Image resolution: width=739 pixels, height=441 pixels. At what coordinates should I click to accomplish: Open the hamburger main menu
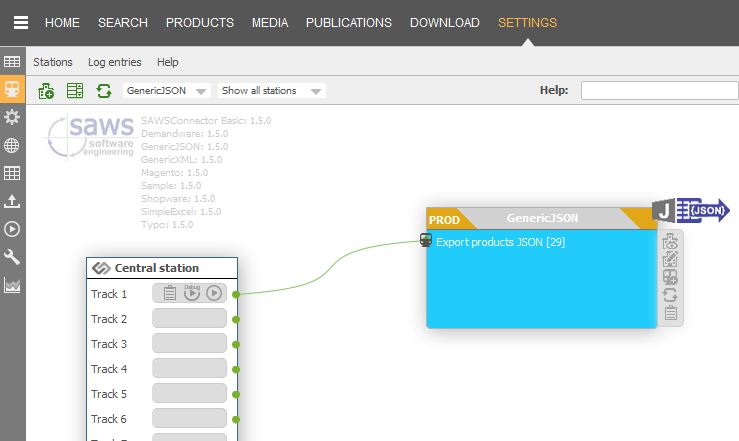click(21, 23)
